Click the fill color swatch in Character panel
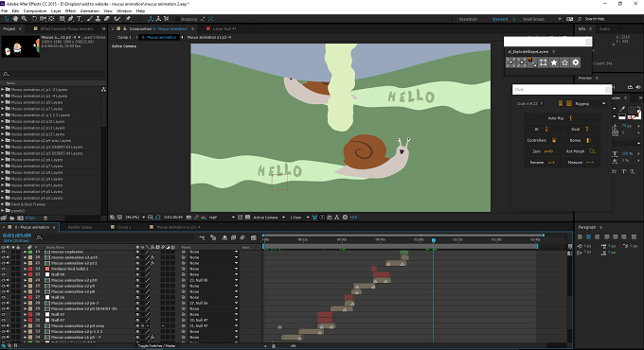 tap(632, 110)
